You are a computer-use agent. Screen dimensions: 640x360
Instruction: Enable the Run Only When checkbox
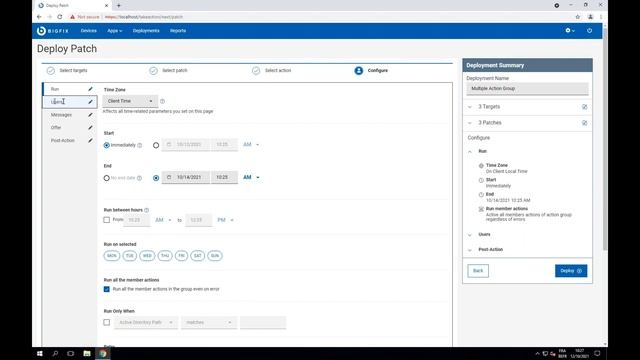pos(107,322)
